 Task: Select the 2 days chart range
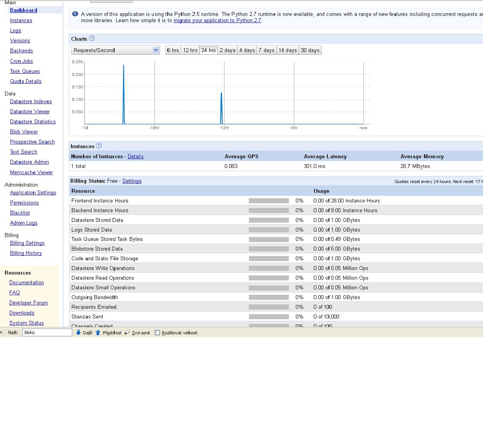(x=228, y=50)
